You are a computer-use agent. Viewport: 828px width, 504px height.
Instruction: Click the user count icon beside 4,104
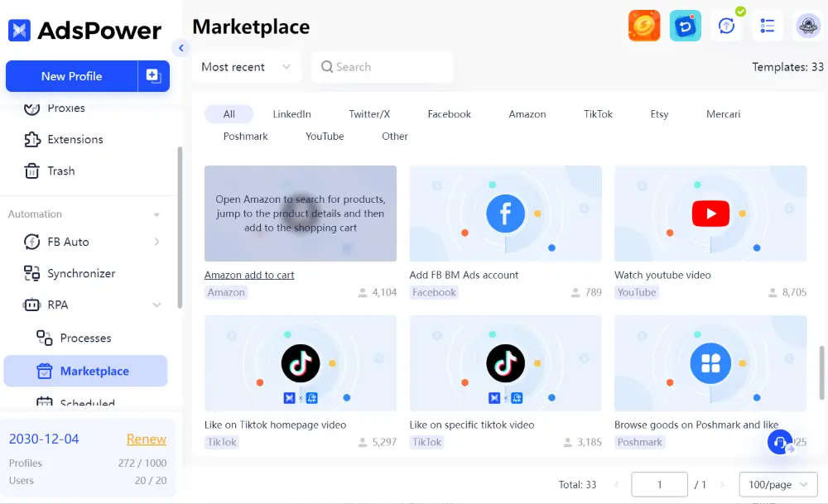363,293
